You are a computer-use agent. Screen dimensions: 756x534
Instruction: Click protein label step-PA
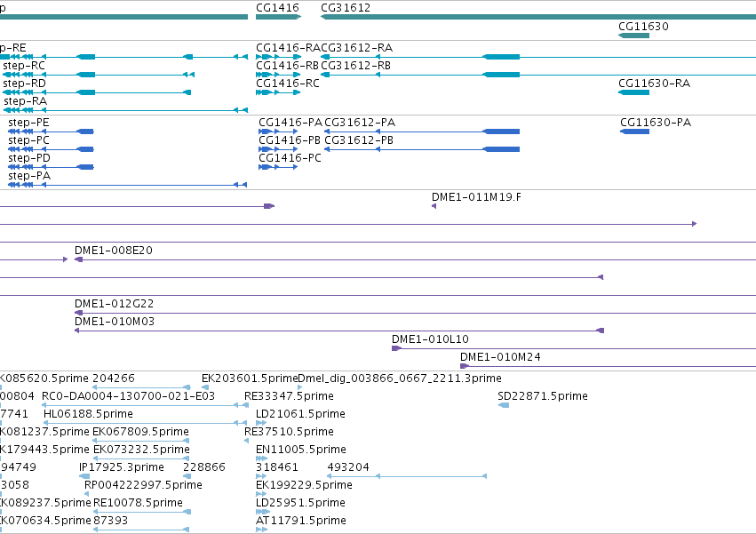click(x=29, y=176)
